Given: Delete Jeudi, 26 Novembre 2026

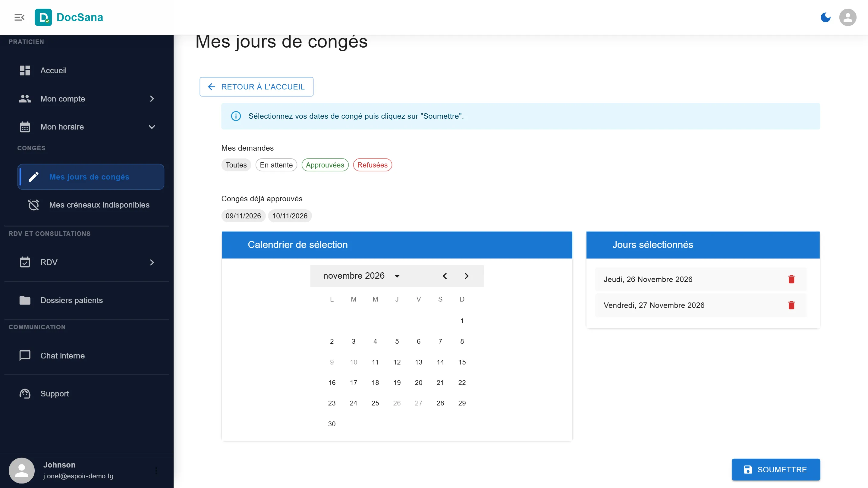Looking at the screenshot, I should [791, 279].
